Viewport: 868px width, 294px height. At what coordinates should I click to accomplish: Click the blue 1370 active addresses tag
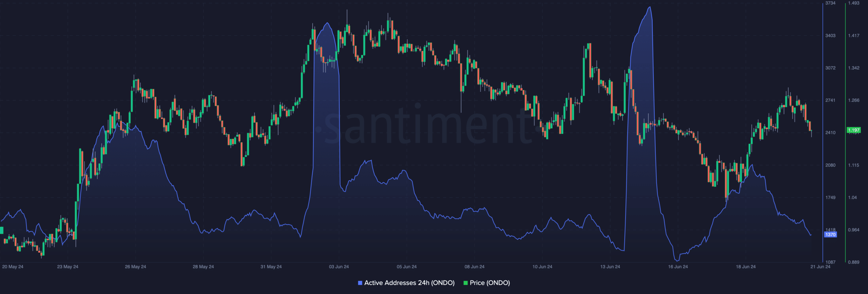click(830, 235)
